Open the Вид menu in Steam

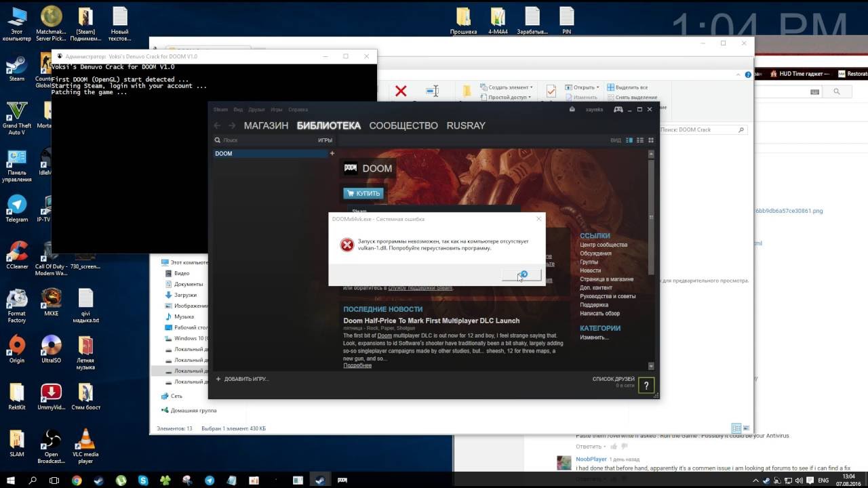coord(238,109)
